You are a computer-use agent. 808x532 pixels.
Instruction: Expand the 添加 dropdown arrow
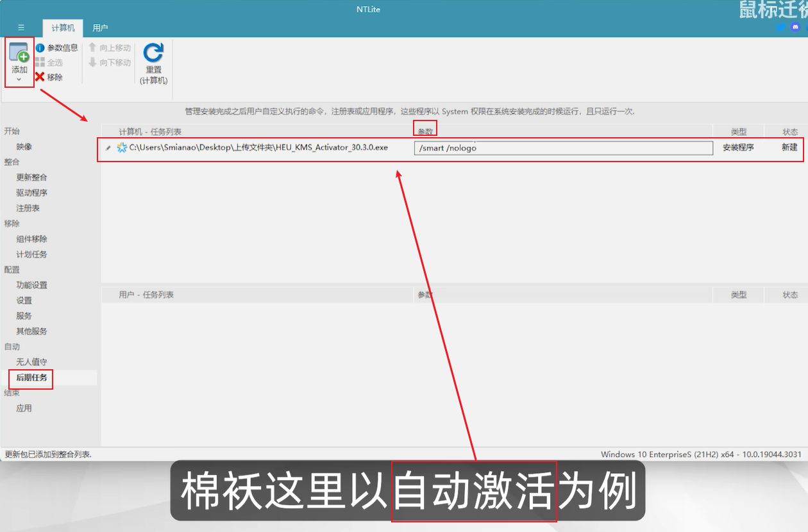click(19, 79)
